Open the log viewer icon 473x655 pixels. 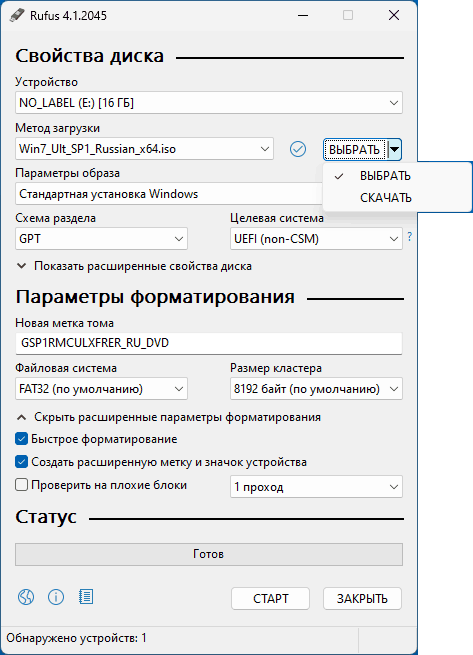(86, 597)
